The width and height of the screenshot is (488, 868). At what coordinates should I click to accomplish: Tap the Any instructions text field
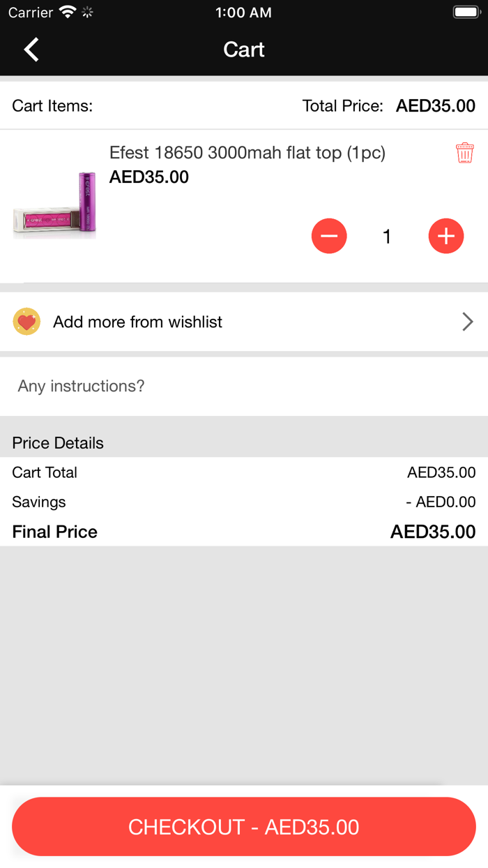244,386
